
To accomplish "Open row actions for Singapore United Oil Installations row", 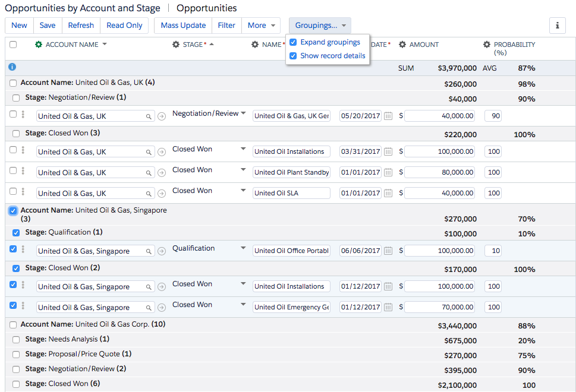I will click(x=23, y=284).
